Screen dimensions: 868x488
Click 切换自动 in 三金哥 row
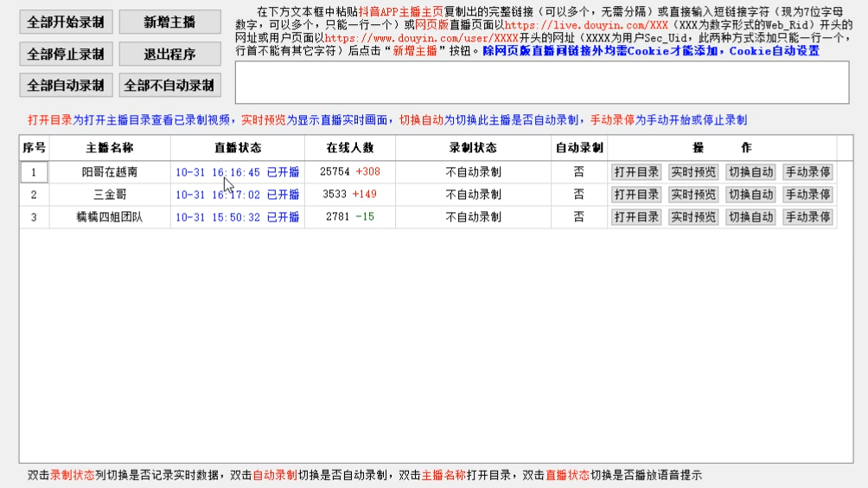(x=750, y=195)
